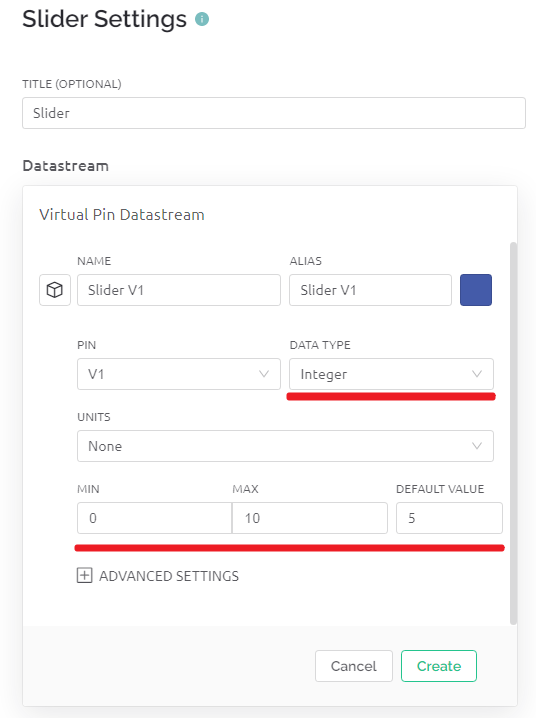Open the Data Type dropdown showing Integer
Viewport: 536px width, 718px height.
click(391, 374)
